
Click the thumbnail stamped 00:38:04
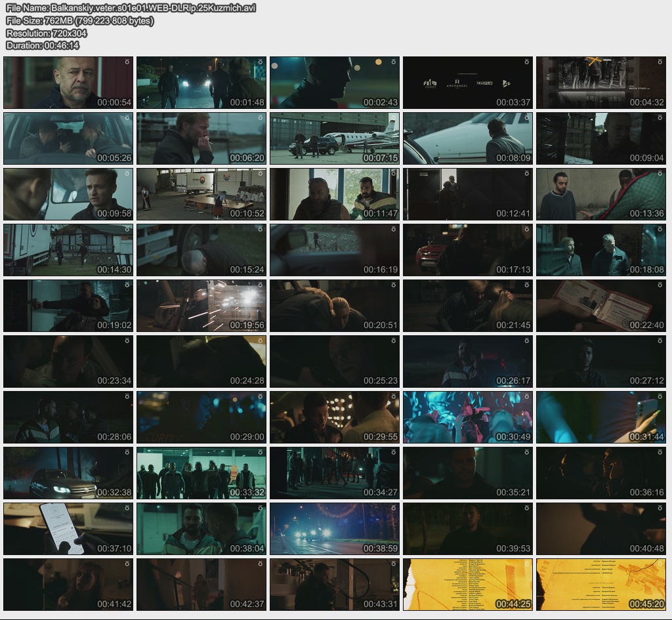tap(201, 529)
